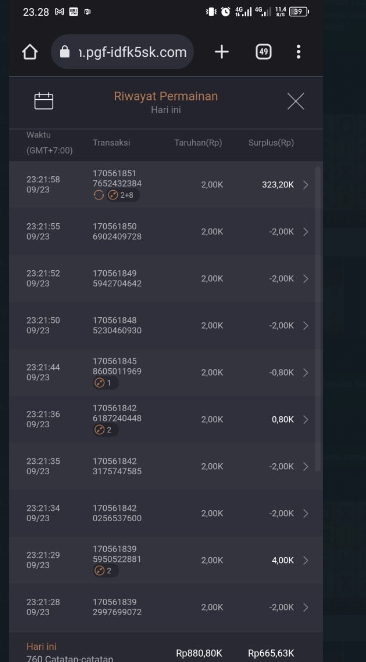
Task: Click the badge labeled 1 on 23:21:44 row
Action: tap(105, 383)
